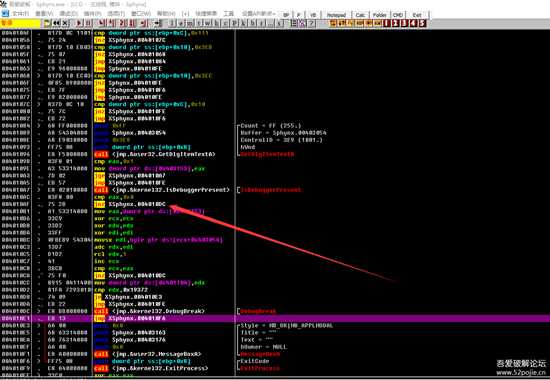Click the numbered bookmark 1 icon
The image size is (550, 380).
pos(386,24)
